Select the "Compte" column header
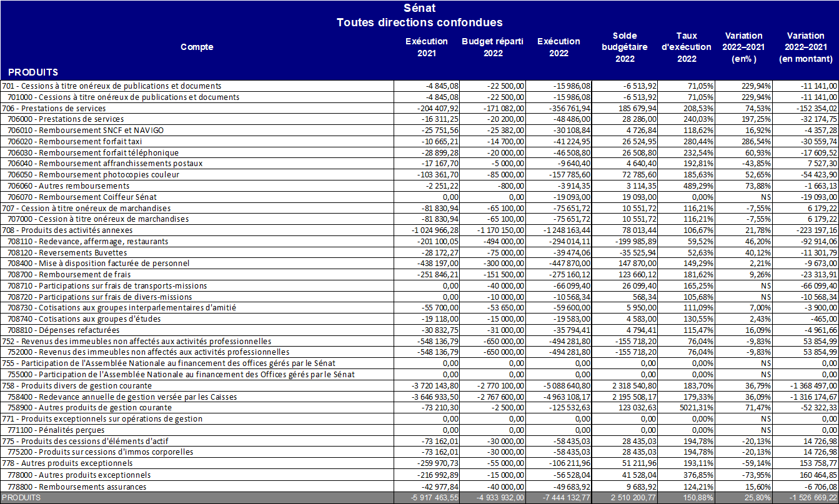The height and width of the screenshot is (504, 839). (197, 47)
